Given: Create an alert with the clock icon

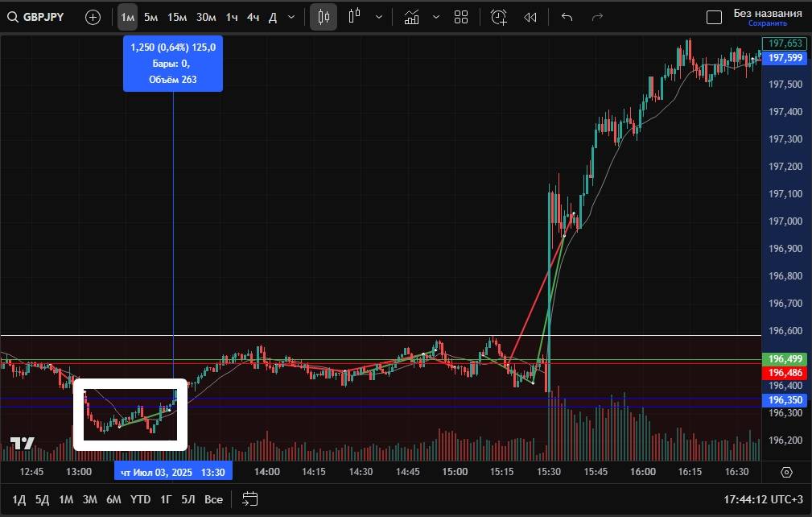Looking at the screenshot, I should click(x=499, y=17).
